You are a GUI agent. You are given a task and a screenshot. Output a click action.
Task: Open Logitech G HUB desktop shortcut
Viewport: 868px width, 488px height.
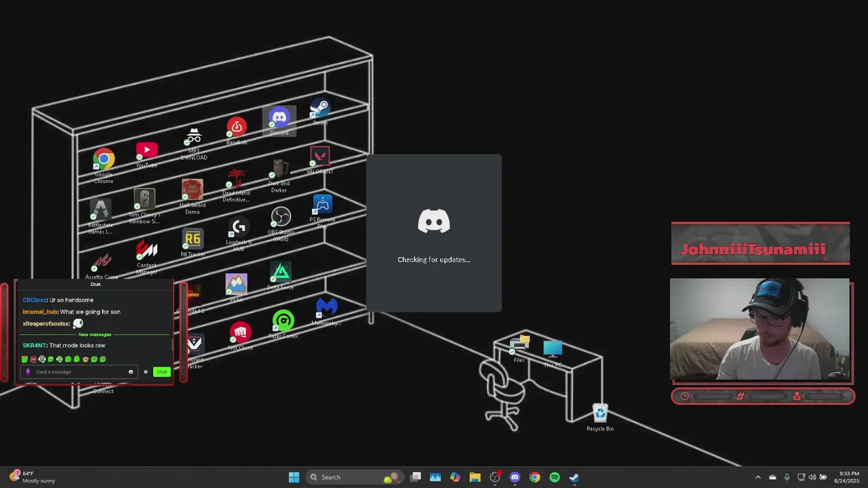point(239,235)
